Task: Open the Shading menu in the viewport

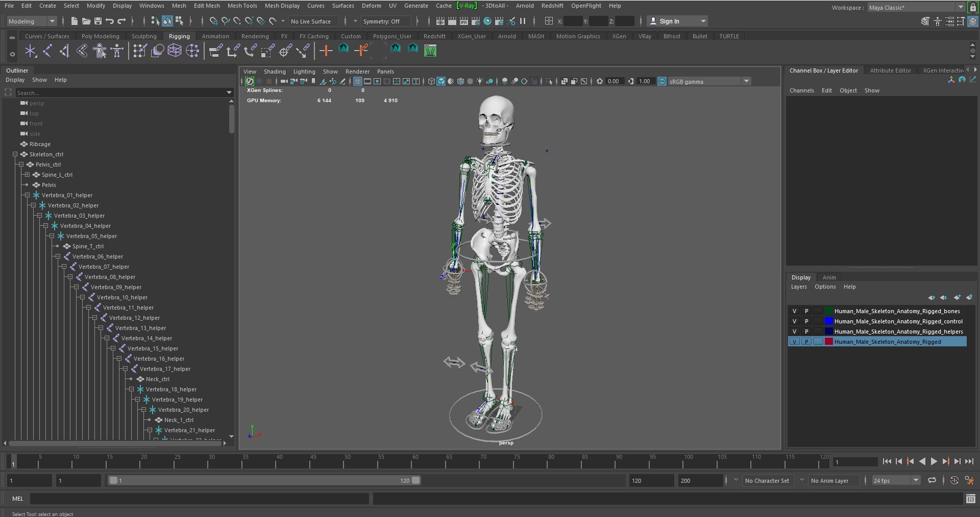Action: pyautogui.click(x=275, y=72)
